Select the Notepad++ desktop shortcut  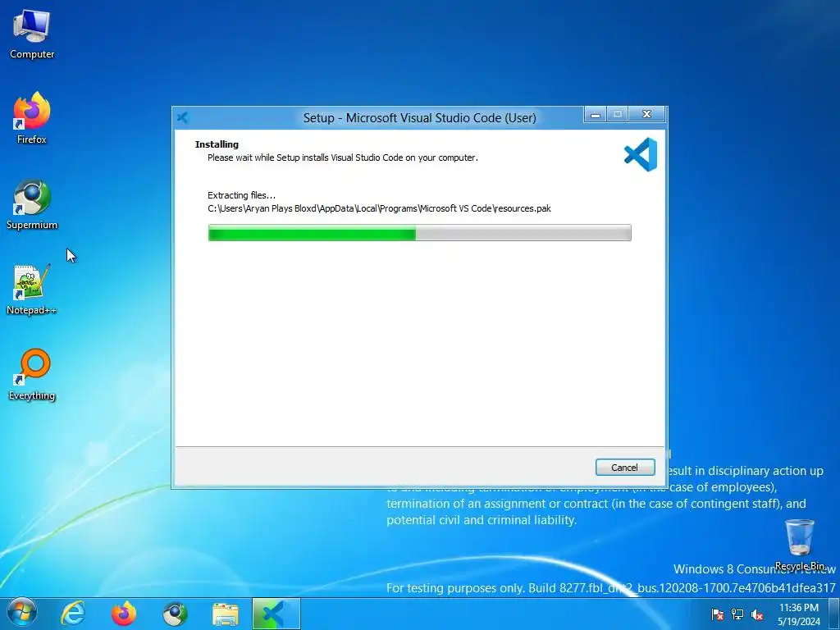tap(32, 290)
